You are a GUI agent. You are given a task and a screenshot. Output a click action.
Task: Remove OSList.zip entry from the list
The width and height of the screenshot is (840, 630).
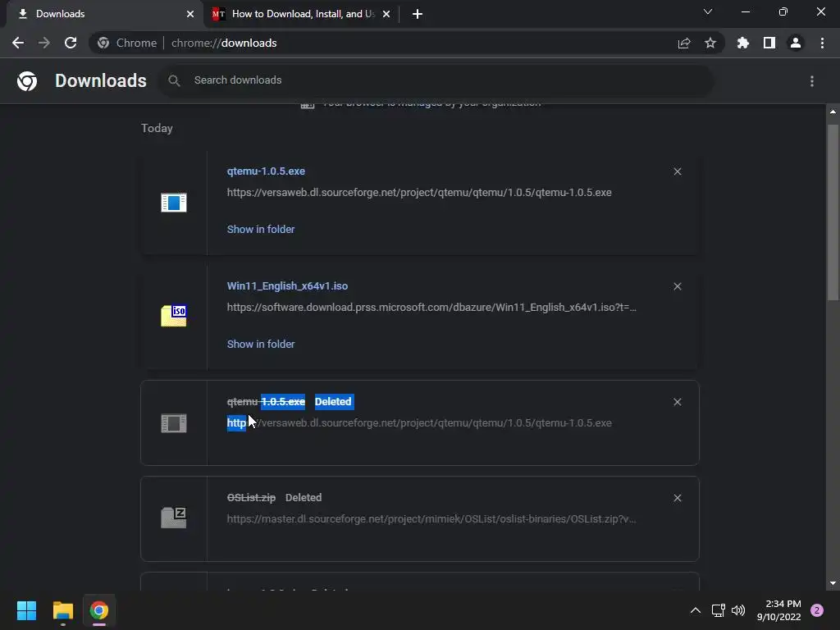coord(677,498)
